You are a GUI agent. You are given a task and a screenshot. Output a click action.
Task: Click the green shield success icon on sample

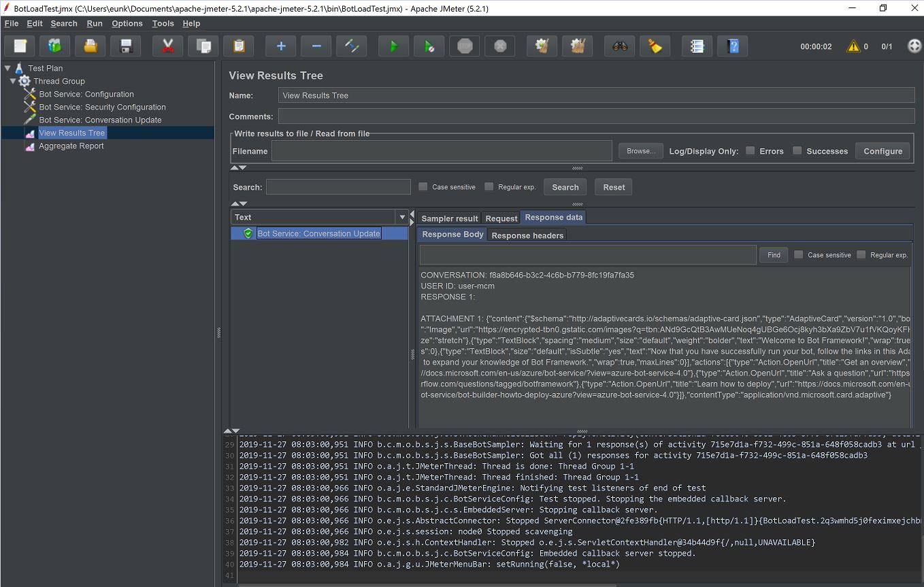248,233
